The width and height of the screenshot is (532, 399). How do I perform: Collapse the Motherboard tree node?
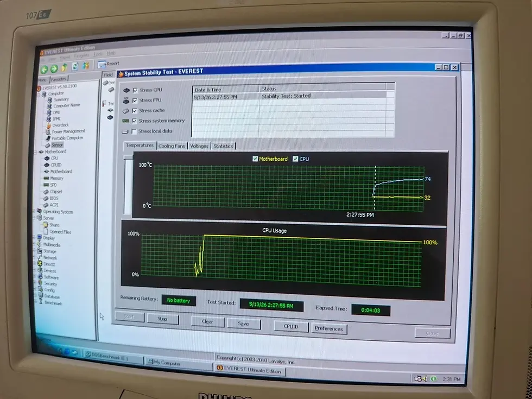click(36, 152)
